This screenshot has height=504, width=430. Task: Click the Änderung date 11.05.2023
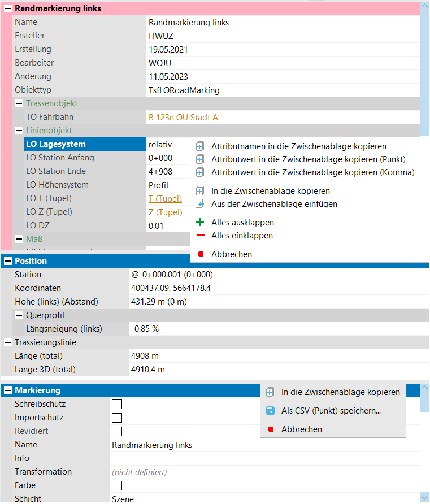pyautogui.click(x=168, y=76)
